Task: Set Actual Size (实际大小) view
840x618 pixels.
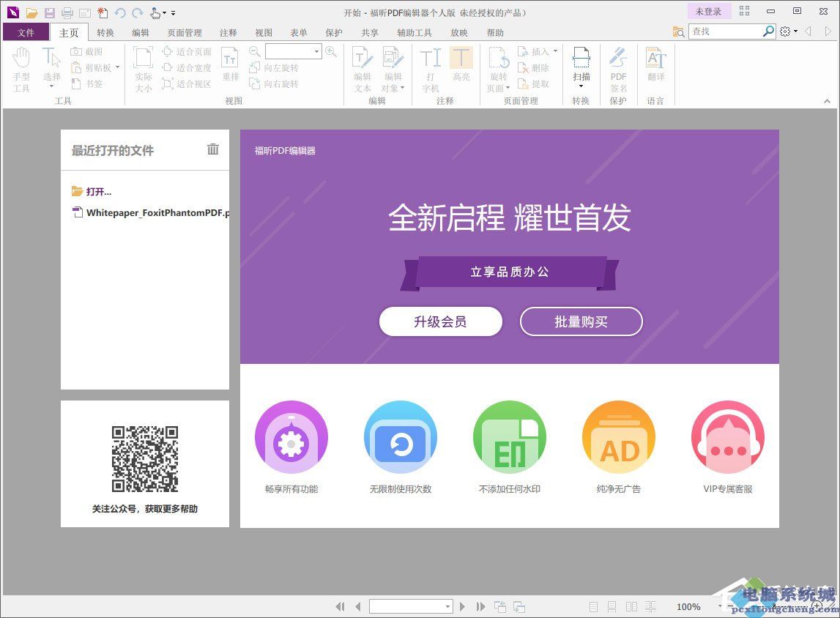Action: coord(143,70)
